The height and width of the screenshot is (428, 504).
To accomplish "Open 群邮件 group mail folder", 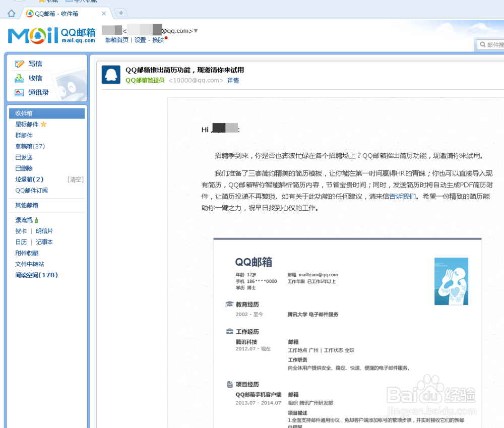I will (24, 135).
